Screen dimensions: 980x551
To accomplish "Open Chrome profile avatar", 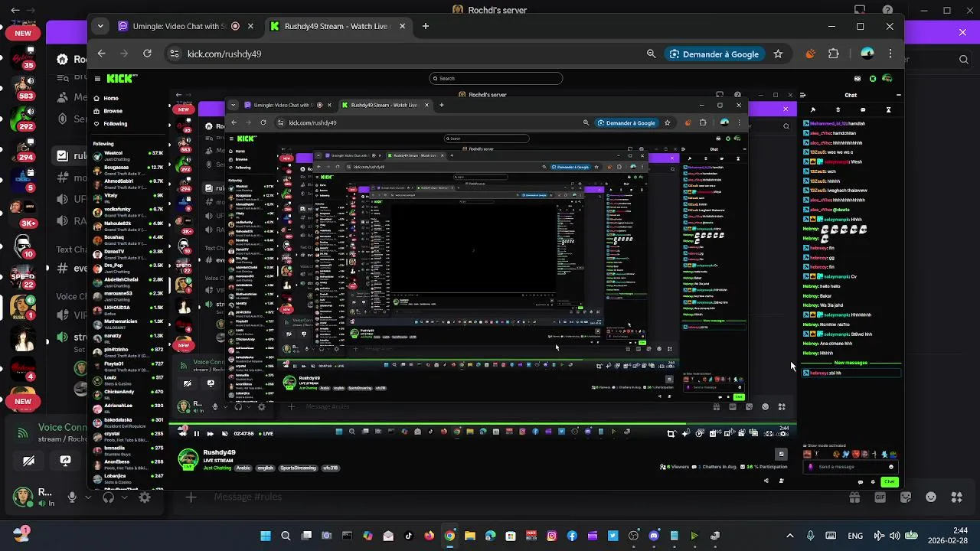I will 867,54.
